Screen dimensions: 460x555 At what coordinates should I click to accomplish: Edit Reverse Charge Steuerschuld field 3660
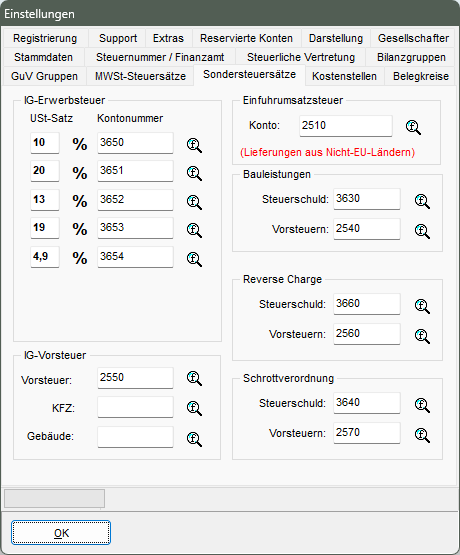[x=367, y=304]
